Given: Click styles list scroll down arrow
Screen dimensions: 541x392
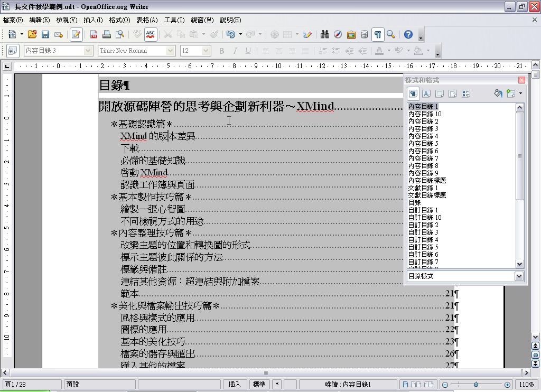Looking at the screenshot, I should point(520,264).
